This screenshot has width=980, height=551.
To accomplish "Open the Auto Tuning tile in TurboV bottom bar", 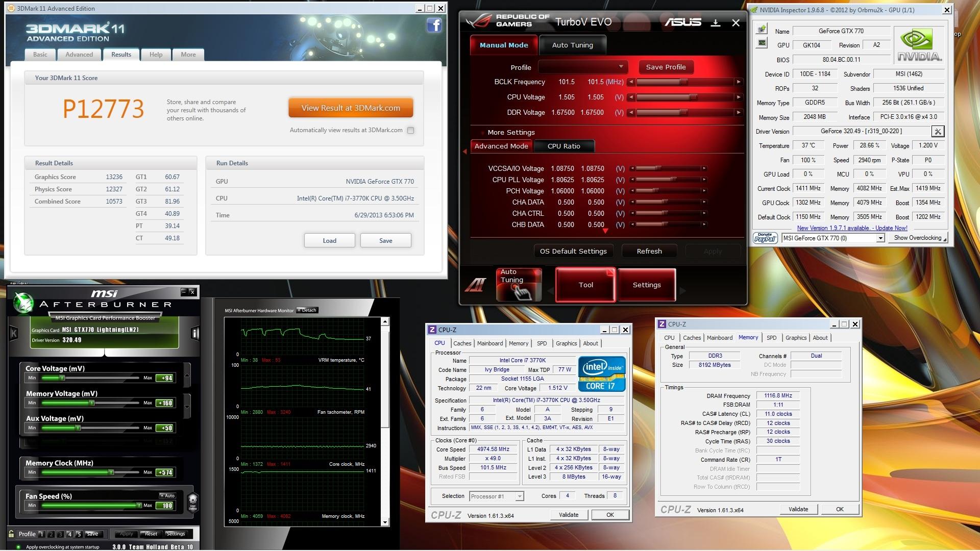I will pyautogui.click(x=519, y=285).
